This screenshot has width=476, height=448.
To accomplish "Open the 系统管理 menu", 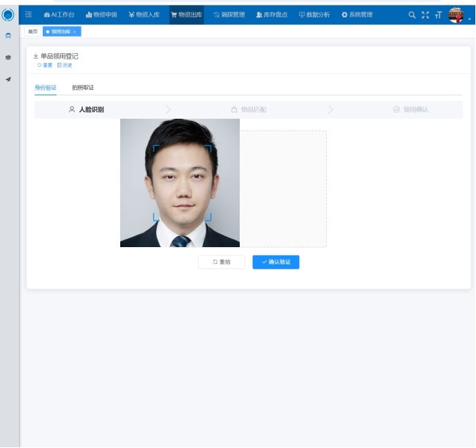I will tap(357, 14).
